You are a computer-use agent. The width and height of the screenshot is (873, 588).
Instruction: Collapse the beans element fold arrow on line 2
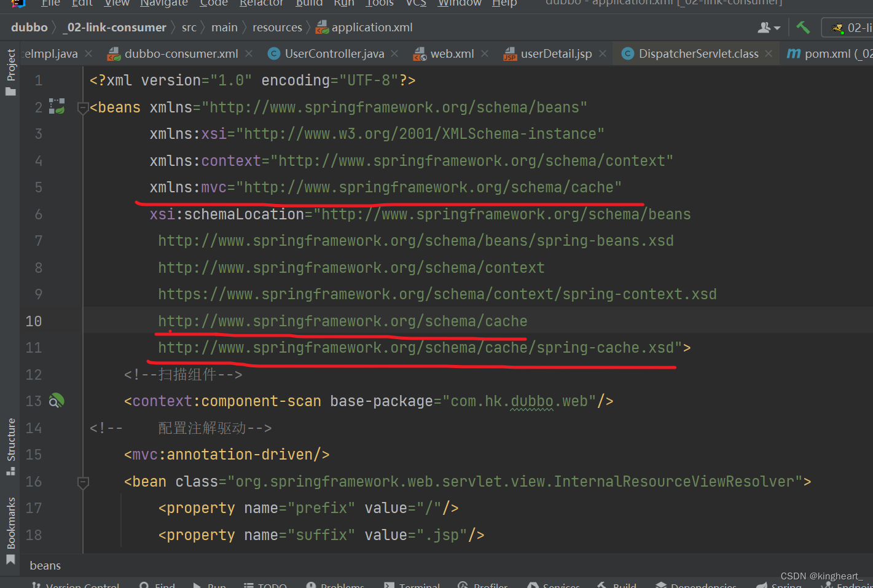coord(82,107)
